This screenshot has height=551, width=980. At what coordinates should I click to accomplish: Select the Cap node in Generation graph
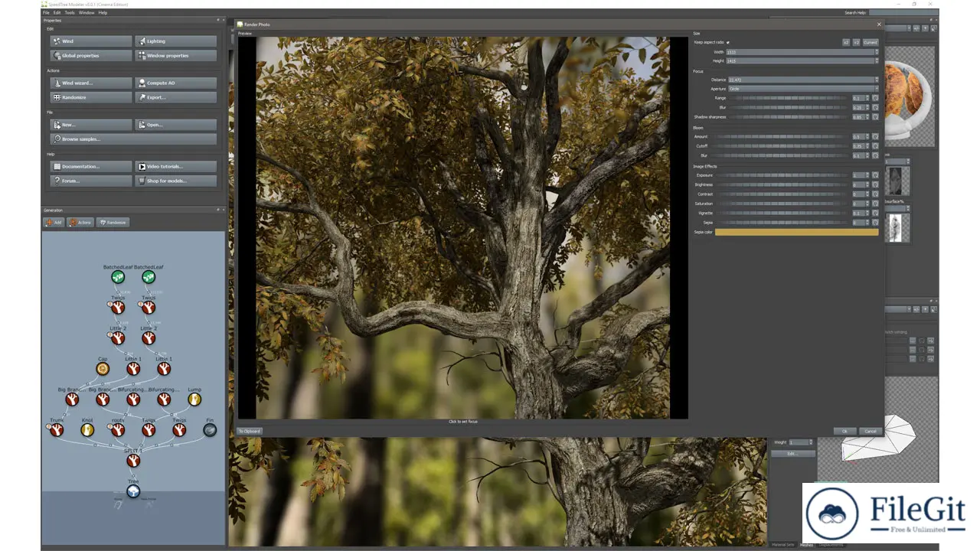[103, 369]
